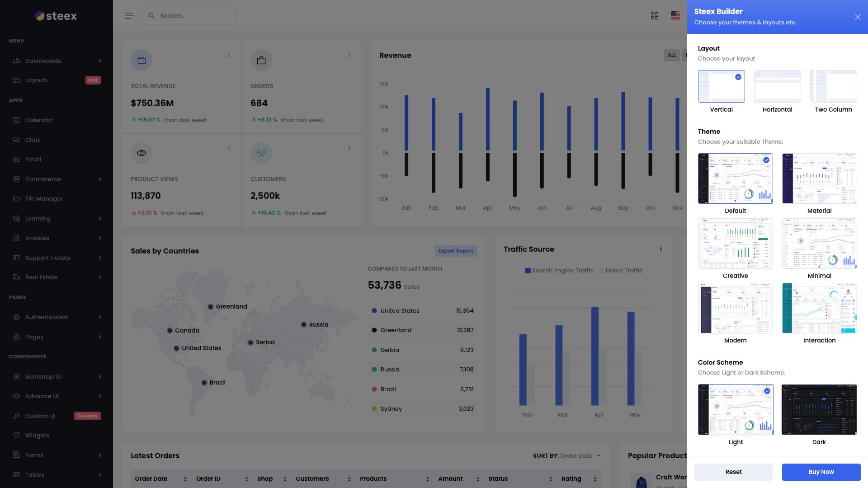Select the Light scheme thumbnail
The width and height of the screenshot is (868, 488).
point(736,409)
